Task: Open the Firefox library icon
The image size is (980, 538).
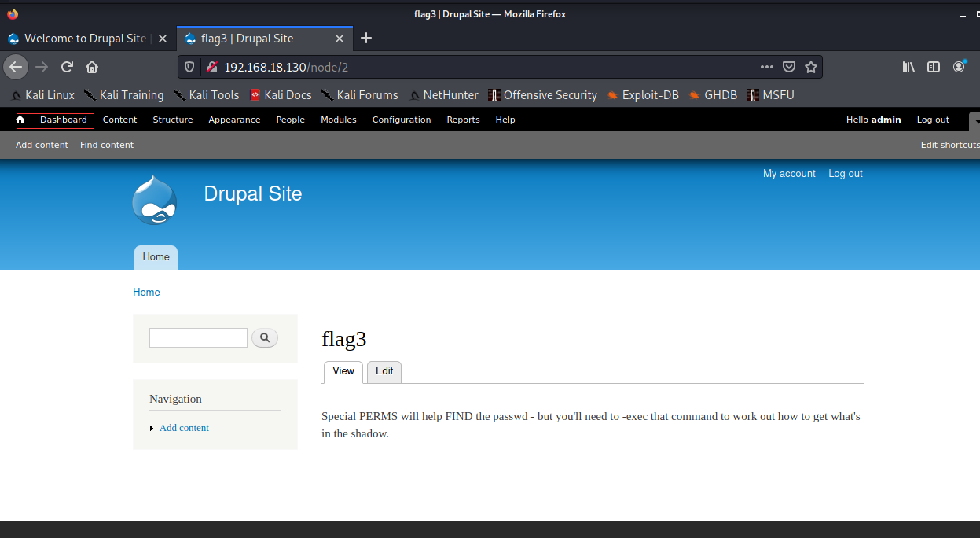Action: click(x=908, y=67)
